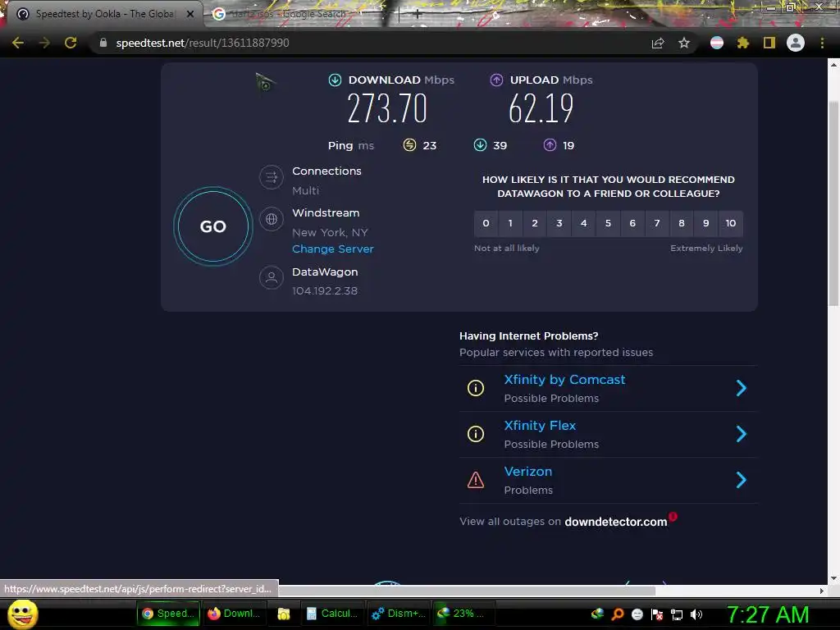840x630 pixels.
Task: Open the Chrome three-dot menu
Action: point(822,43)
